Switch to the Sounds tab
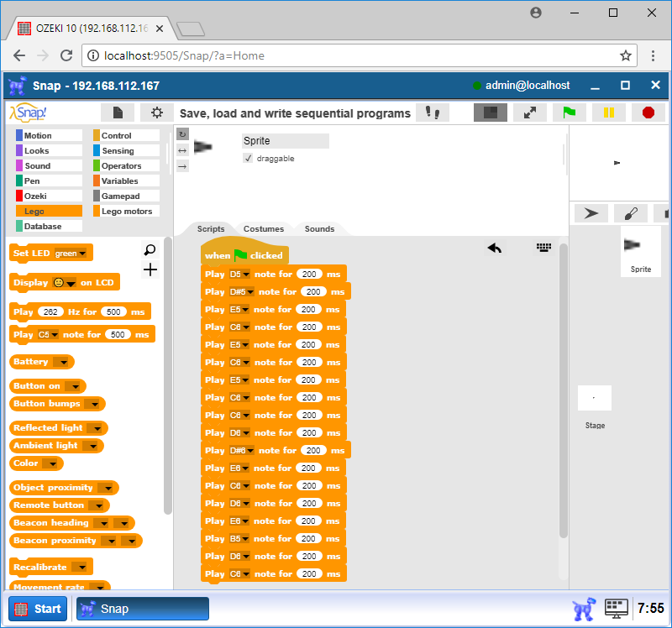 point(319,228)
